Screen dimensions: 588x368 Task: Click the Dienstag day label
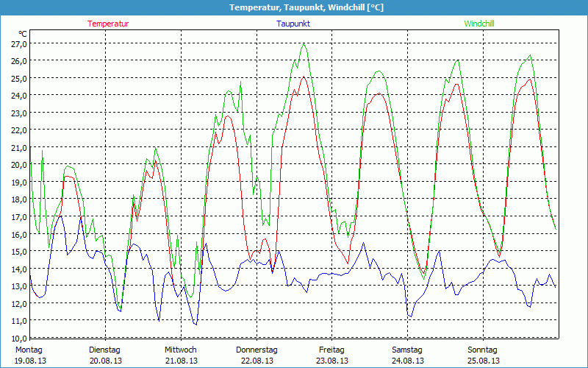tap(104, 350)
